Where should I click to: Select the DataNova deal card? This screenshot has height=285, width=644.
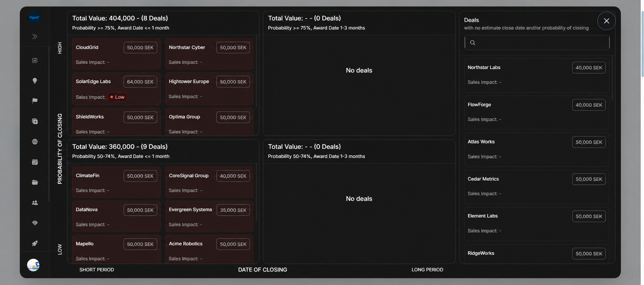click(116, 216)
